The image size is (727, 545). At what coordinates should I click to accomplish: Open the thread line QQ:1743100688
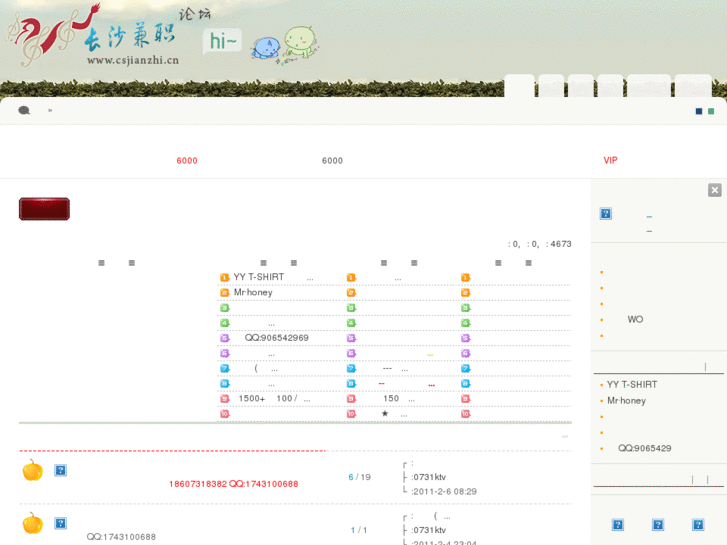click(121, 537)
